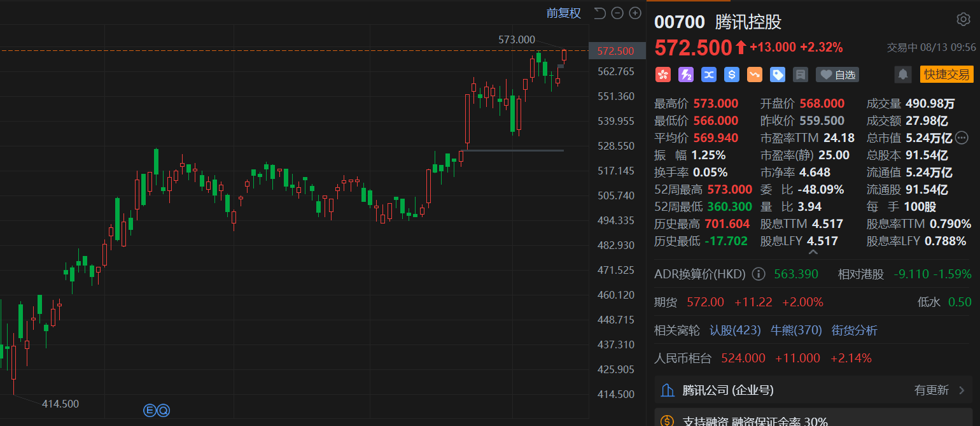The image size is (980, 426).
Task: Zoom out chart with minus button
Action: [617, 13]
